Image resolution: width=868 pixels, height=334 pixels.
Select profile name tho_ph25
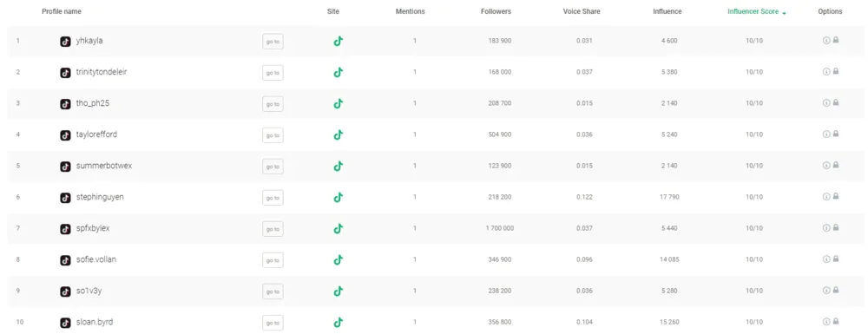click(93, 103)
